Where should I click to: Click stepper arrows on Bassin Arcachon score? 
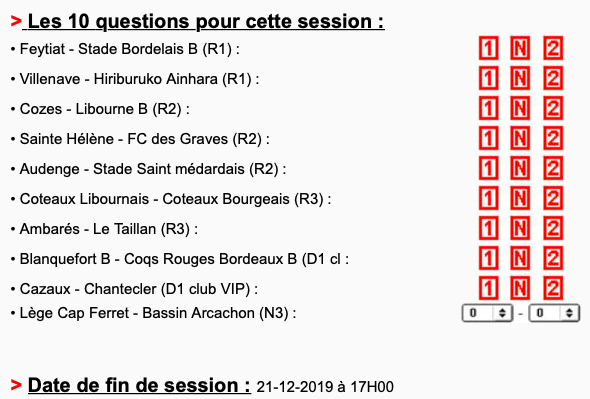click(x=569, y=313)
